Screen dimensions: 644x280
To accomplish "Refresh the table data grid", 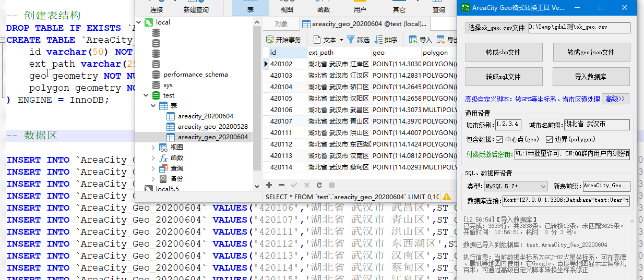I will (319, 185).
